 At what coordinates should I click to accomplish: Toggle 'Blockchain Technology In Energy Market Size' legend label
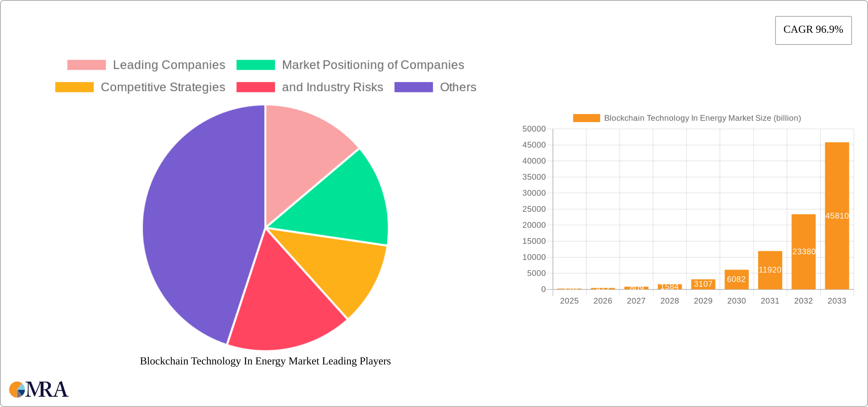tap(702, 118)
